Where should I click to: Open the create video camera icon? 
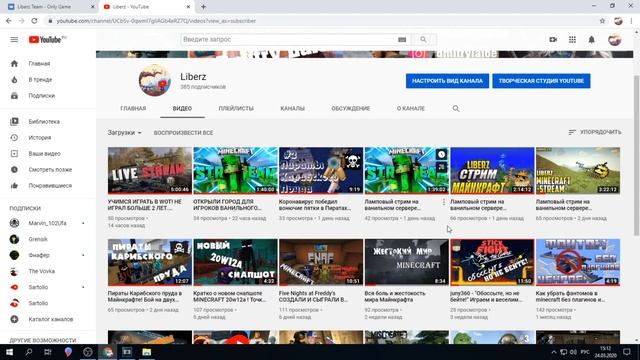(553, 40)
